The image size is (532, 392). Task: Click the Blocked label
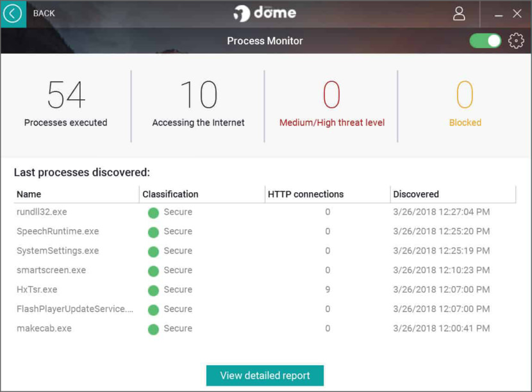465,122
